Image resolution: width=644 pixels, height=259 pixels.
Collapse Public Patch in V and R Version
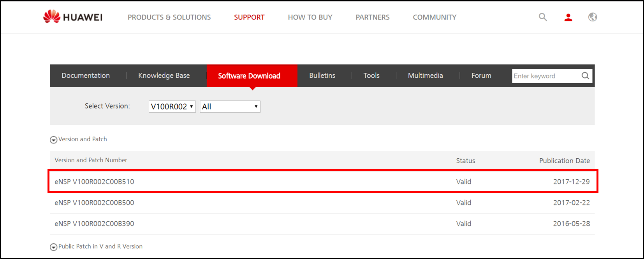coord(53,247)
